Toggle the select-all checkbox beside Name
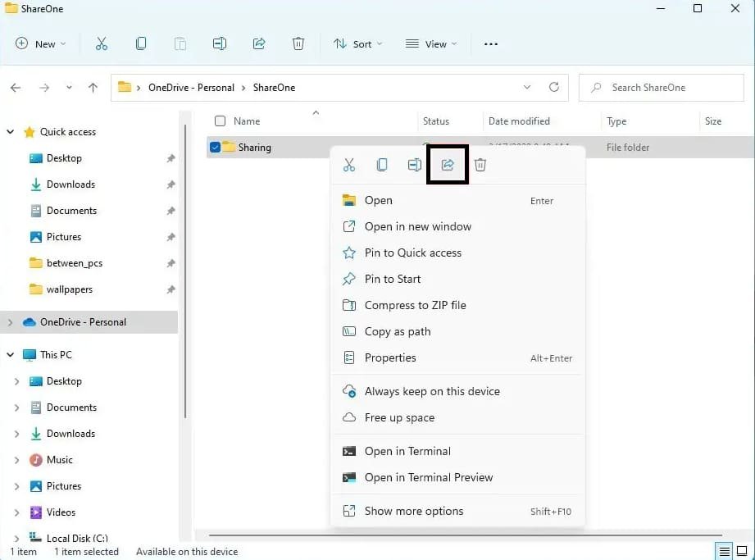 pyautogui.click(x=220, y=121)
